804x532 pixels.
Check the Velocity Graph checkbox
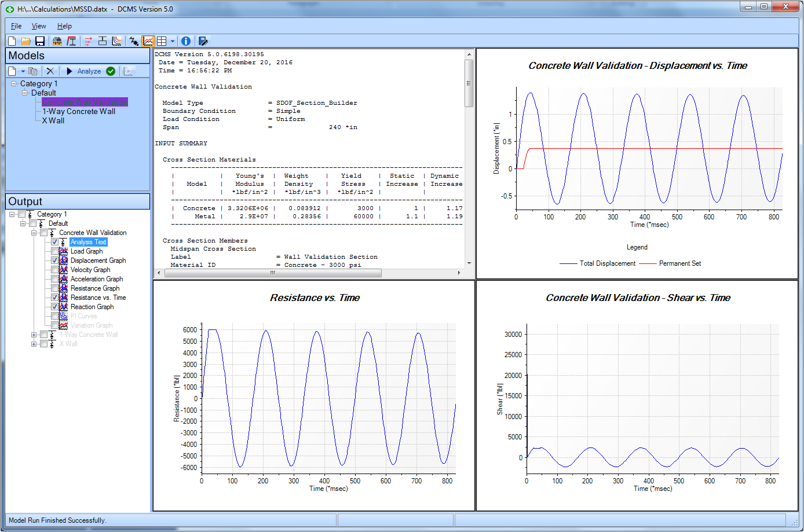[x=55, y=270]
